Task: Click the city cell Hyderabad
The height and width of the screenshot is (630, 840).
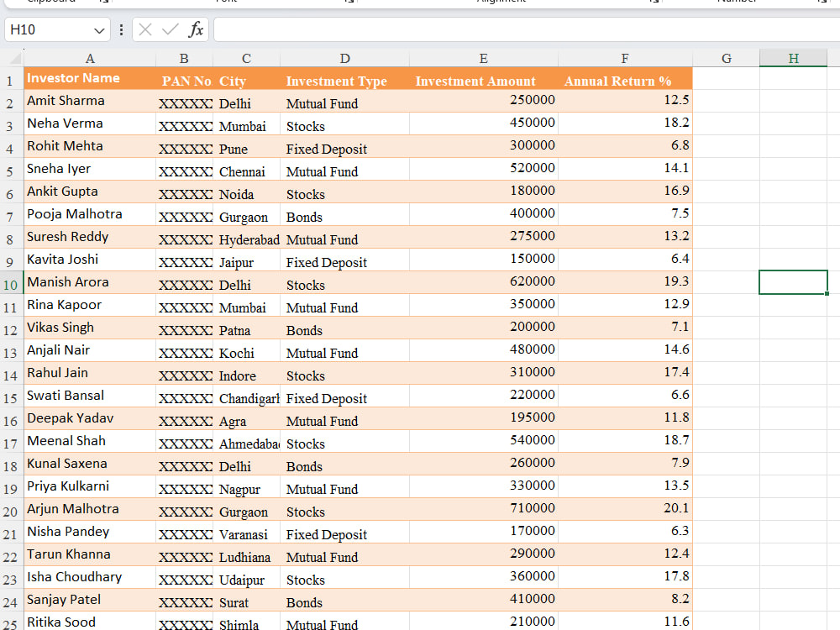Action: tap(246, 237)
